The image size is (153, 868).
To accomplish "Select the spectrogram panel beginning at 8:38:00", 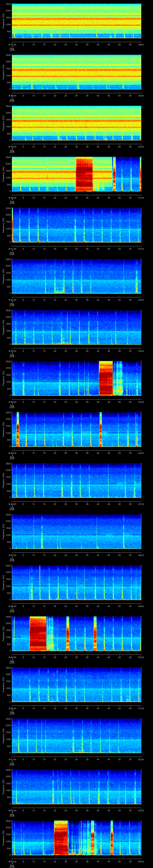I will [x=77, y=72].
